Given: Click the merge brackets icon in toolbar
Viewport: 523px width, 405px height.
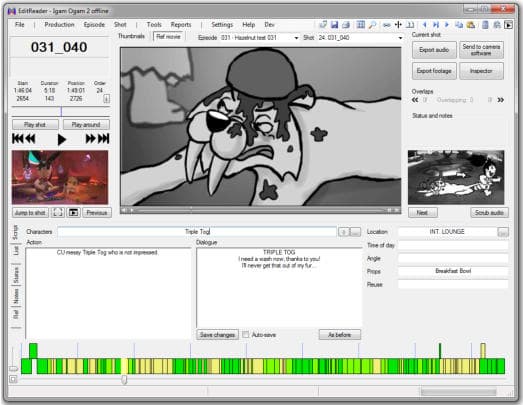Looking at the screenshot, I should (x=410, y=25).
